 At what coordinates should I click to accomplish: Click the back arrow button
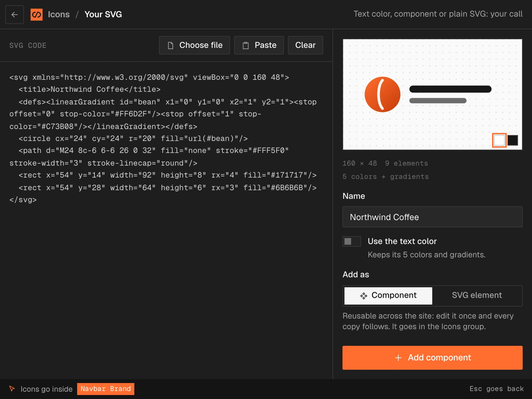[15, 15]
